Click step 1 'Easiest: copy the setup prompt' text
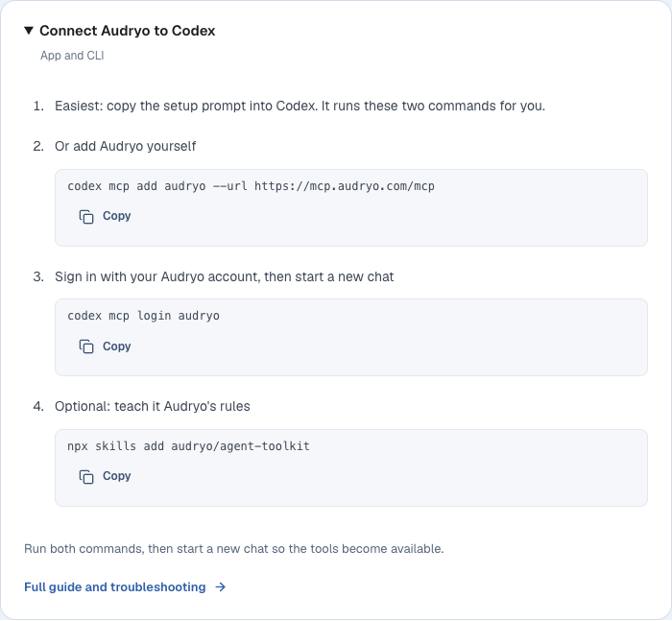Viewport: 672px width, 621px height. [300, 106]
